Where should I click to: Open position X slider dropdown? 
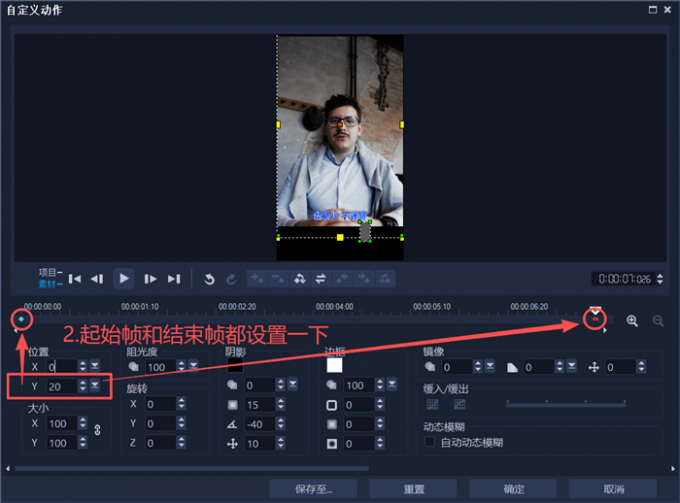pos(95,366)
